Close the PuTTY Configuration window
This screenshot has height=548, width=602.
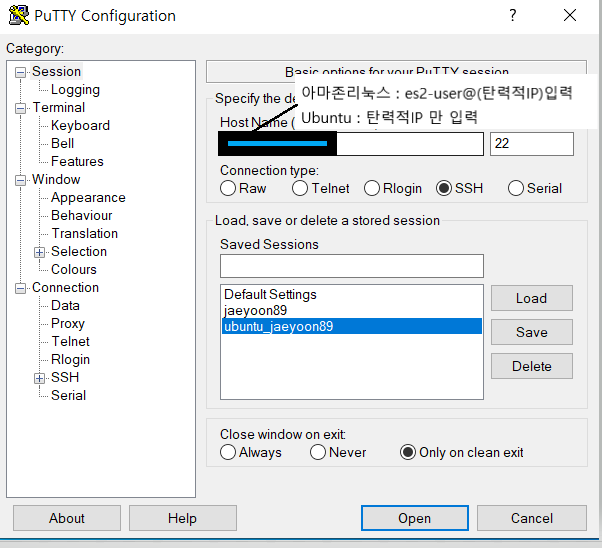click(570, 15)
